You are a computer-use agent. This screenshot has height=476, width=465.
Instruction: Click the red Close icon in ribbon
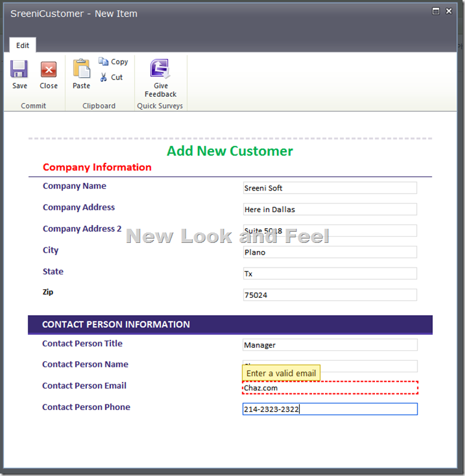point(49,69)
